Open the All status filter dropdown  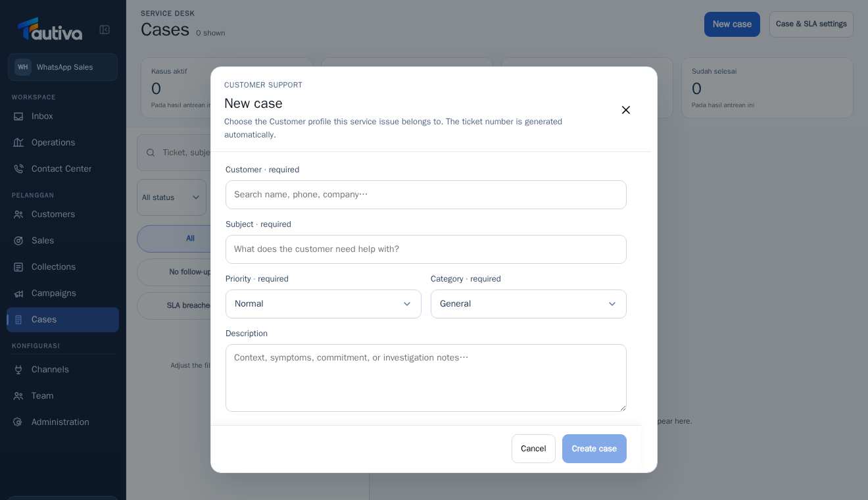[x=172, y=197]
